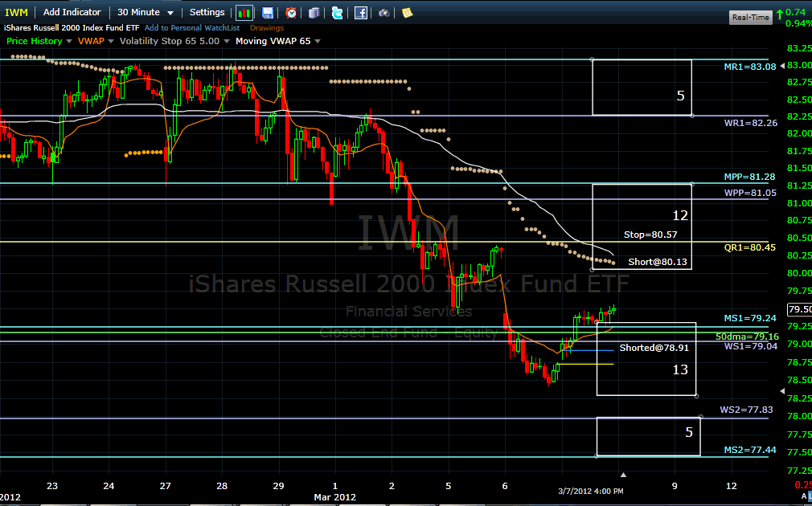Click the Add to Personal WatchList link
This screenshot has width=812, height=506.
point(192,28)
